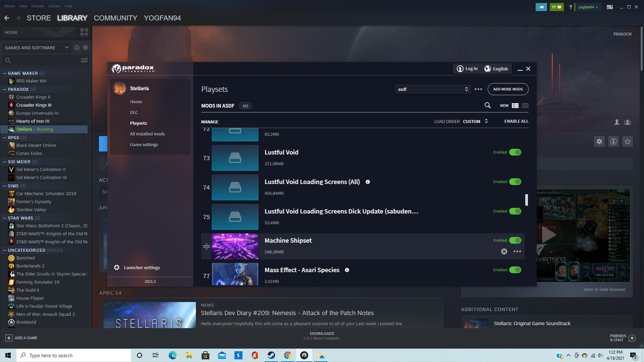Click Add More Mods button
The width and height of the screenshot is (644, 362).
[508, 89]
